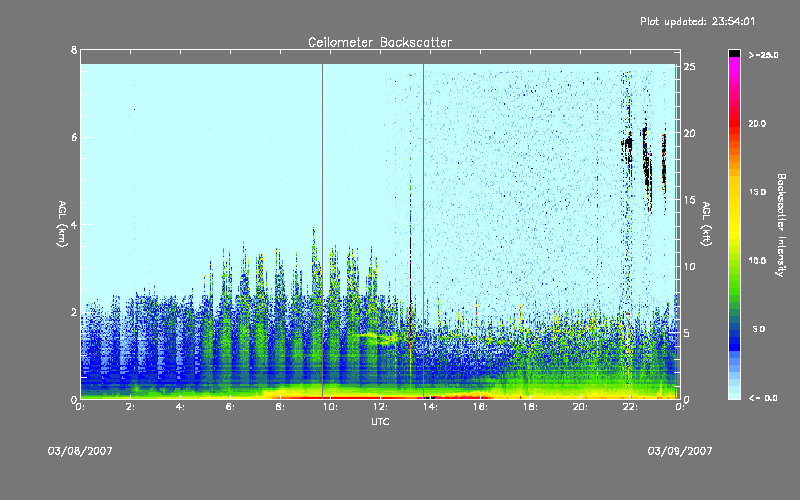
Task: Click the start date "03/08/2007"
Action: point(80,451)
